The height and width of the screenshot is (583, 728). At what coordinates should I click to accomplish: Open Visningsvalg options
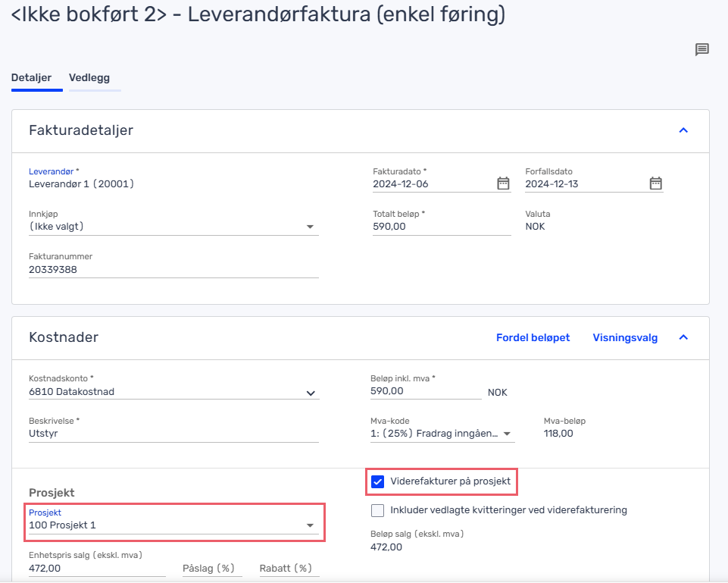tap(625, 337)
